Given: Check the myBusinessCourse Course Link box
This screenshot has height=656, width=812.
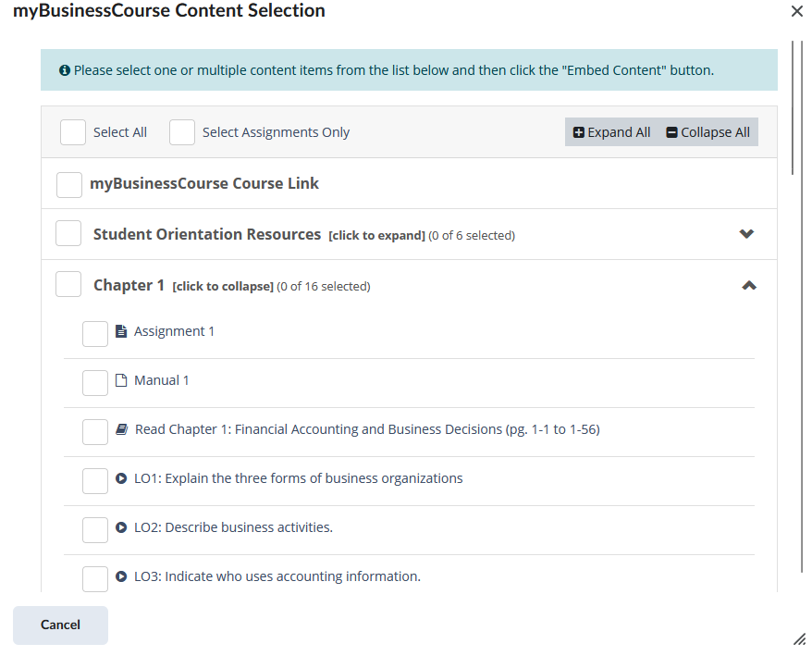Looking at the screenshot, I should 69,185.
